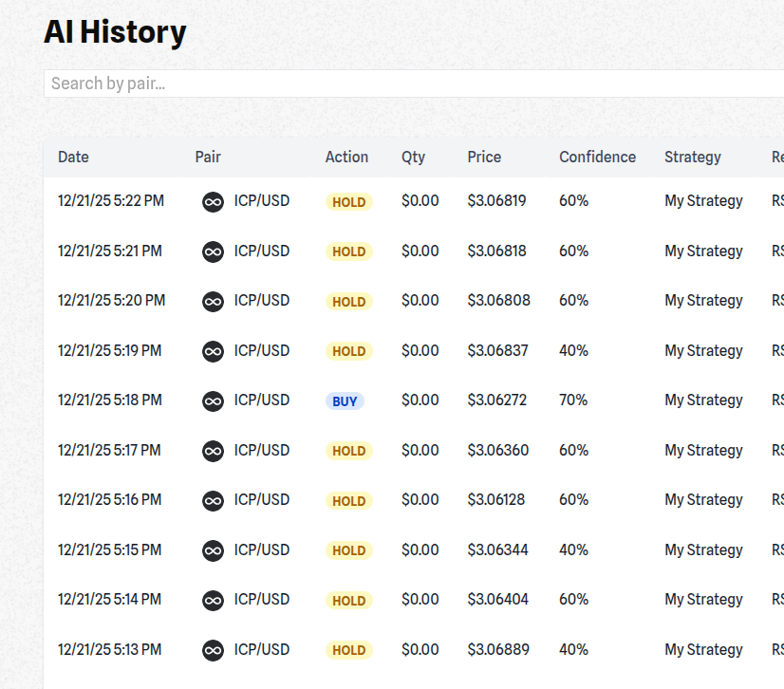Click the ICP logo beside the 5:15 PM record
Screen dimensions: 784x689
click(x=213, y=550)
